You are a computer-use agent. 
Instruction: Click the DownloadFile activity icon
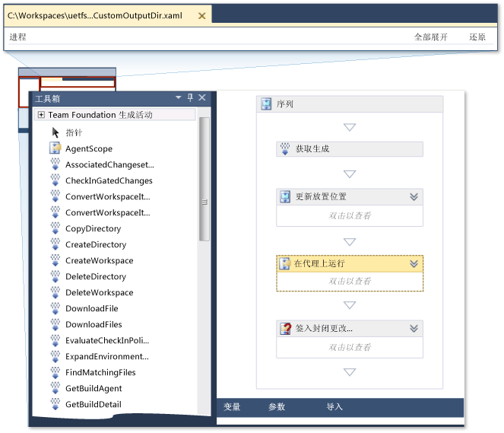[55, 308]
